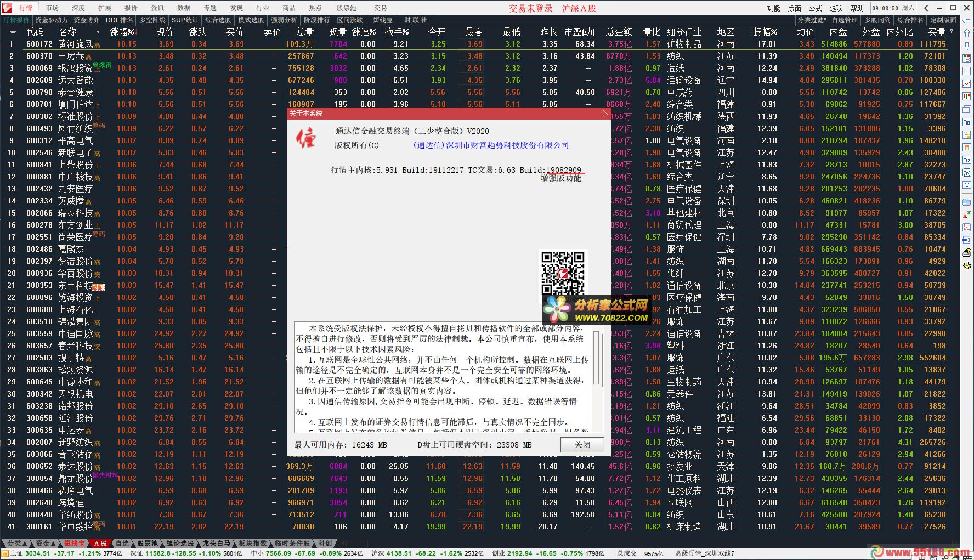Select the 科创 bottom tab
The image size is (974, 560).
point(325,544)
